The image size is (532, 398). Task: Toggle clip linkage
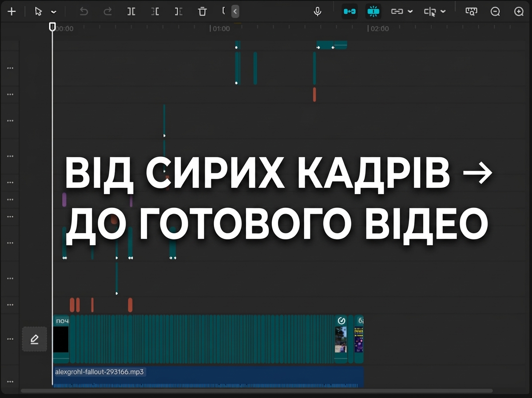tap(397, 12)
